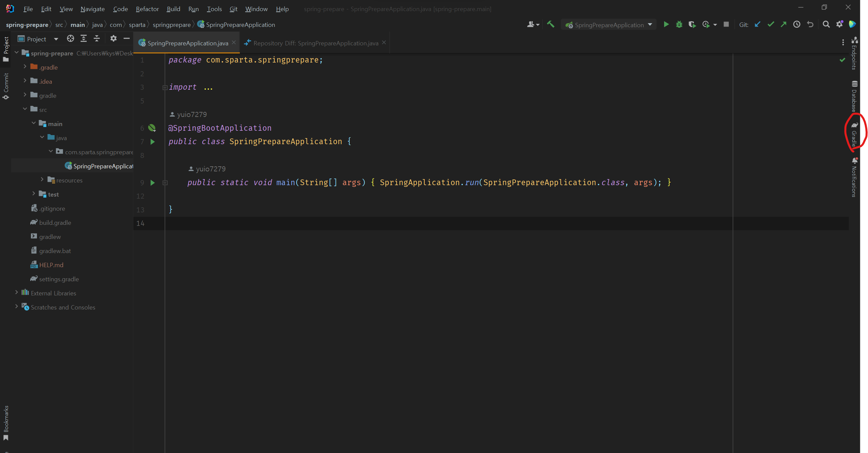Expand the External Libraries node
This screenshot has width=868, height=453.
coord(16,293)
